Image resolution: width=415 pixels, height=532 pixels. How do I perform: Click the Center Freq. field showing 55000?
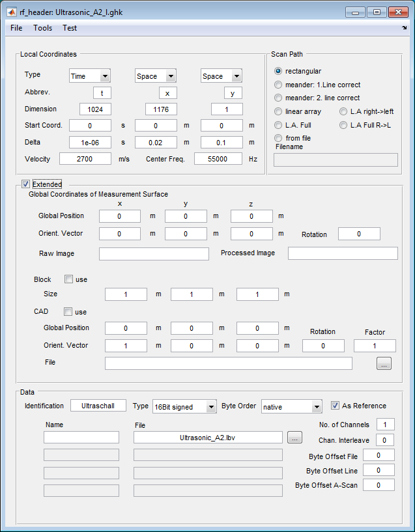point(218,159)
